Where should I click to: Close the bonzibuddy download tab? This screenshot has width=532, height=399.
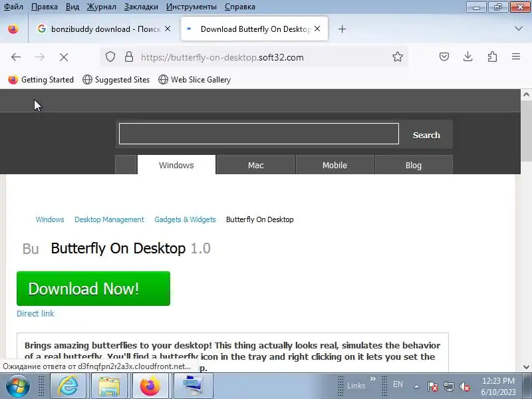click(168, 29)
